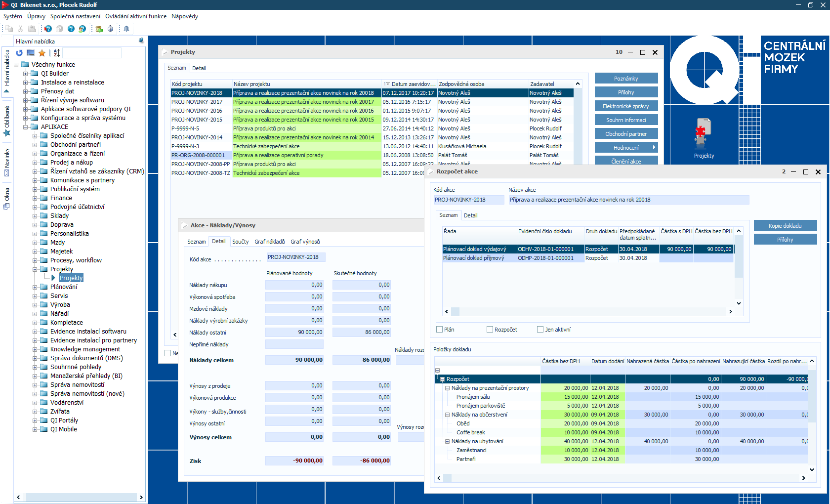830x504 pixels.
Task: Click the orange star favorites icon
Action: pos(42,53)
